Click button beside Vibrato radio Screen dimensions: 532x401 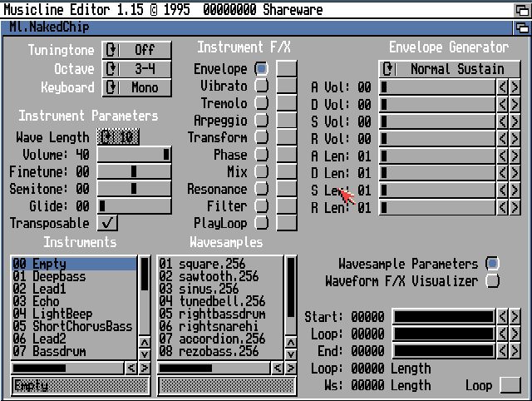pos(287,86)
